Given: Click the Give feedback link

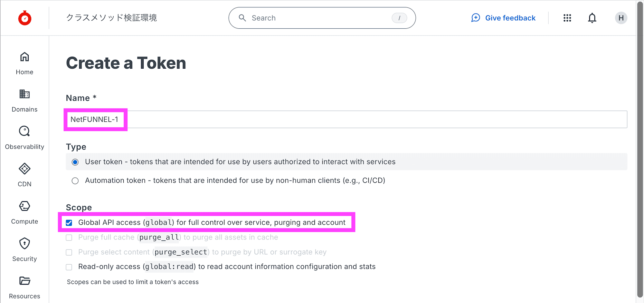Looking at the screenshot, I should pyautogui.click(x=503, y=18).
